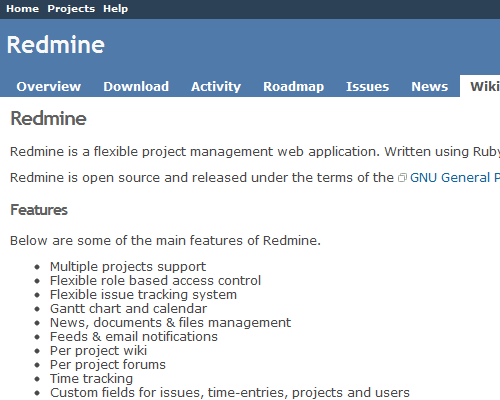This screenshot has width=500, height=400.
Task: Click 'News, documents & files management' item
Action: coord(170,323)
